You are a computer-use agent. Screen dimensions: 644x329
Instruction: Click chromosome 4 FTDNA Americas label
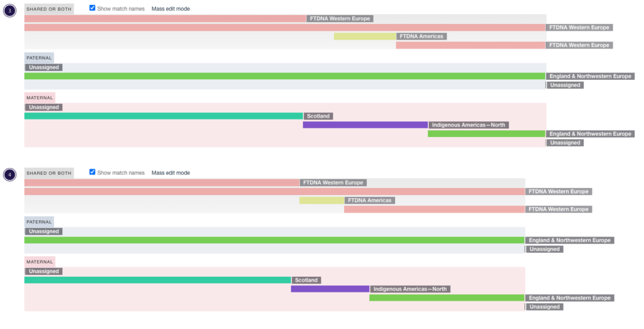370,201
